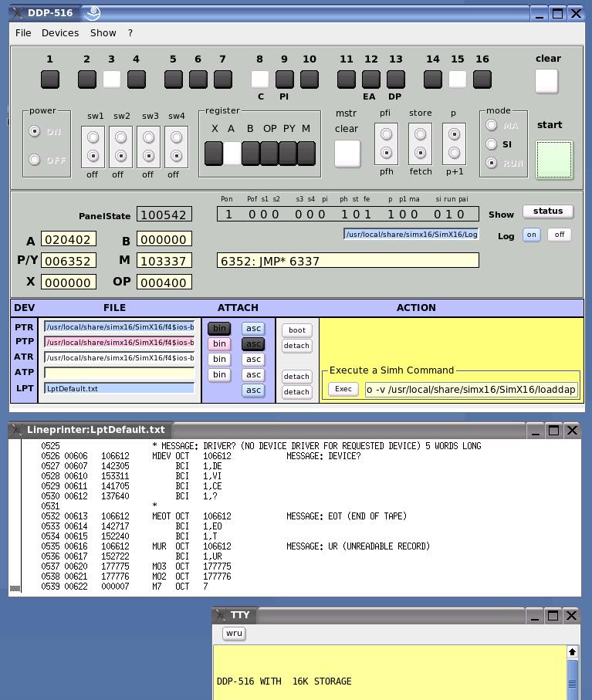Toggle front panel bit switch 4
Screen dimensions: 592x700
(x=136, y=79)
